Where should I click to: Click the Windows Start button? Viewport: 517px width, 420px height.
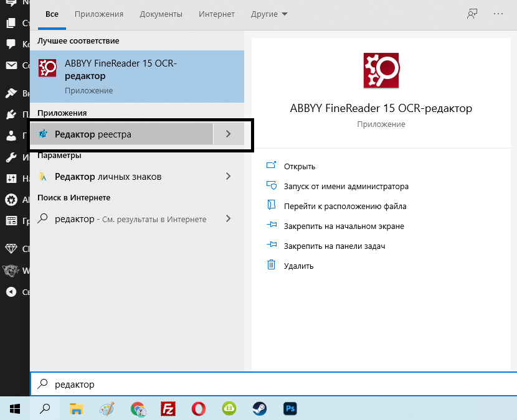coord(14,409)
